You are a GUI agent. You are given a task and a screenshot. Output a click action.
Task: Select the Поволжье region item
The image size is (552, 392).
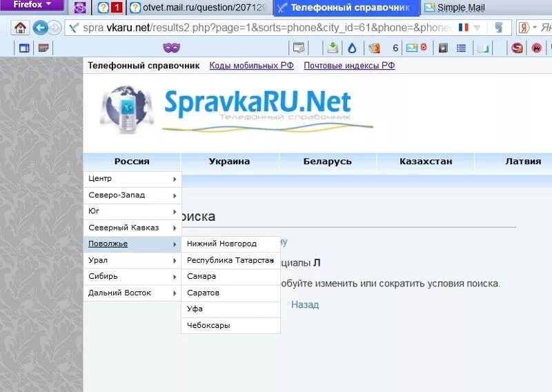[132, 244]
